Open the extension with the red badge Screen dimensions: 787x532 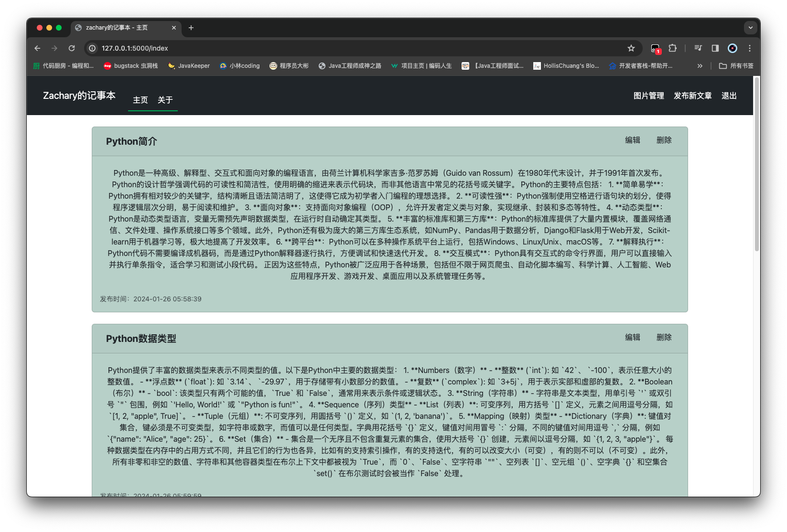point(656,48)
